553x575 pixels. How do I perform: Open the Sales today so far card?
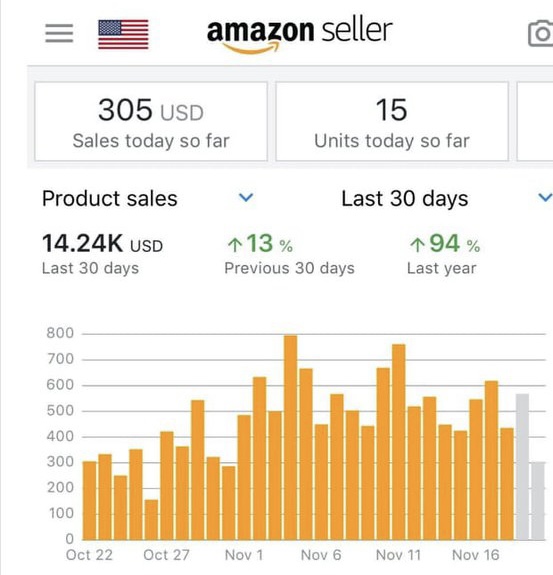(151, 121)
